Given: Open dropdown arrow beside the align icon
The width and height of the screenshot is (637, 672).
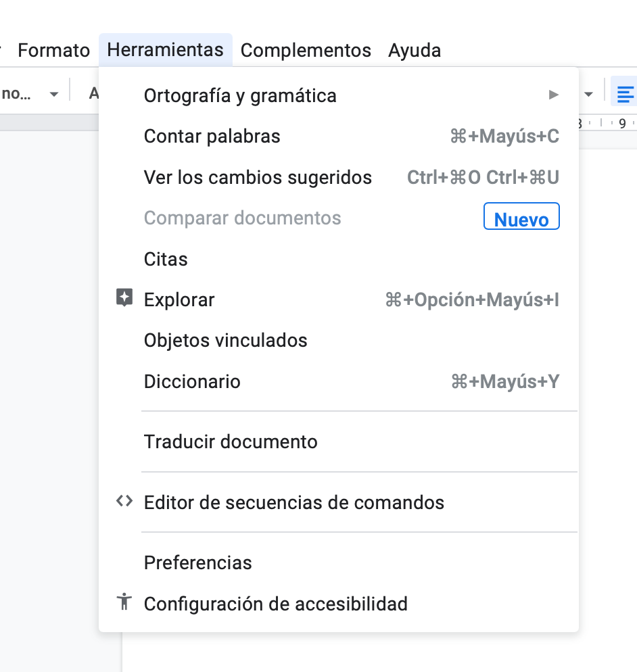Looking at the screenshot, I should pos(589,94).
